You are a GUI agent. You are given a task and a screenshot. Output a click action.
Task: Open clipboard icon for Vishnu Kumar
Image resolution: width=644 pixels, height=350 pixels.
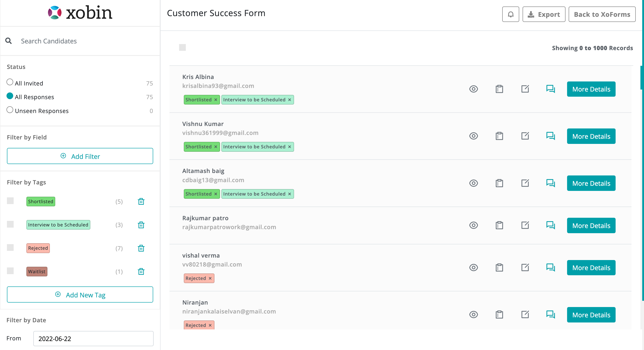[x=499, y=136]
